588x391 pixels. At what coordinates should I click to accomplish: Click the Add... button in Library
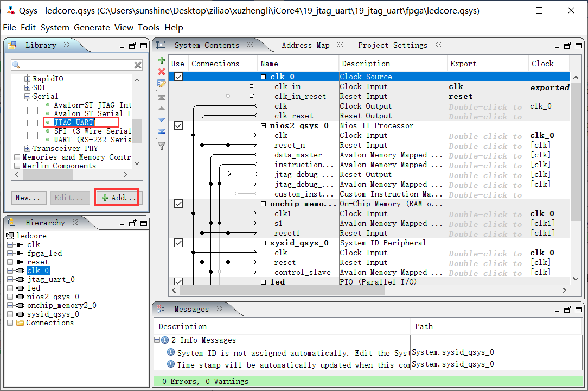117,198
